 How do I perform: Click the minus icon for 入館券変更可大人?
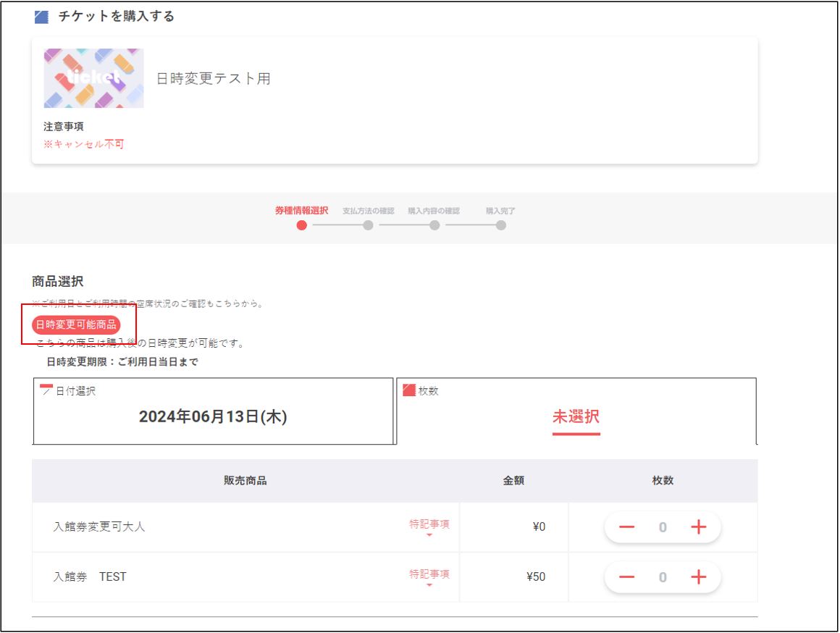[x=626, y=527]
